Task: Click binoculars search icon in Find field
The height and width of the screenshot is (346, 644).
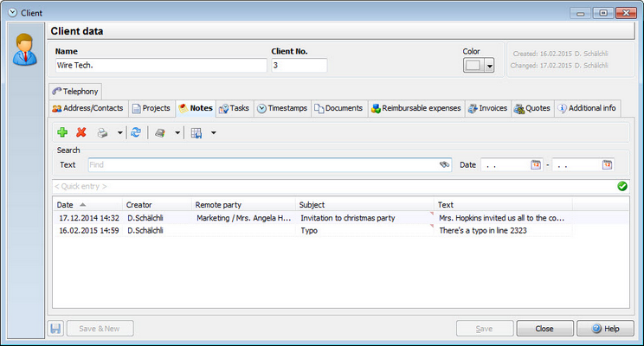Action: point(444,164)
